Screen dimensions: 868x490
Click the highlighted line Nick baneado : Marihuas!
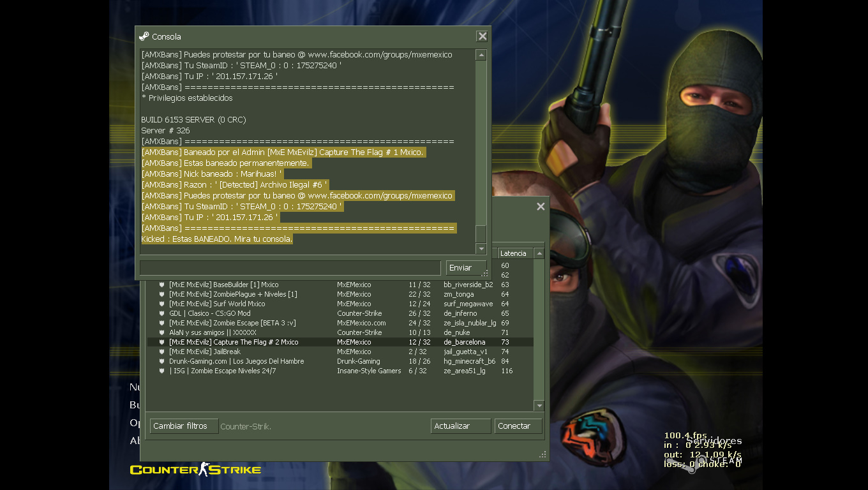211,174
